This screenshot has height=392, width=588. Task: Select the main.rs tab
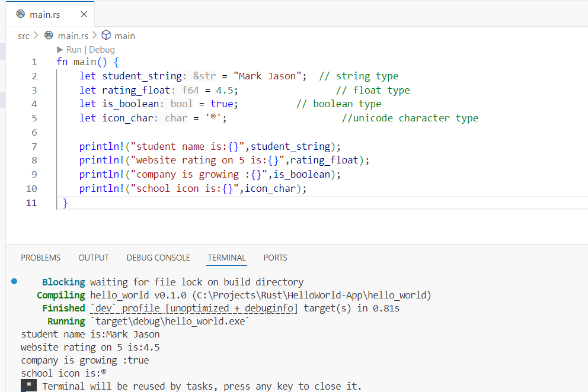(x=50, y=14)
